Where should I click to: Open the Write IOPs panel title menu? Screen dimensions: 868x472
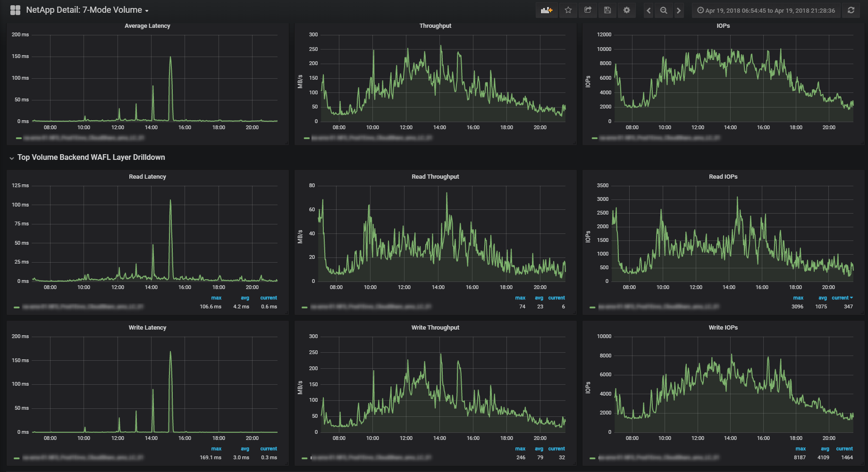(x=723, y=328)
